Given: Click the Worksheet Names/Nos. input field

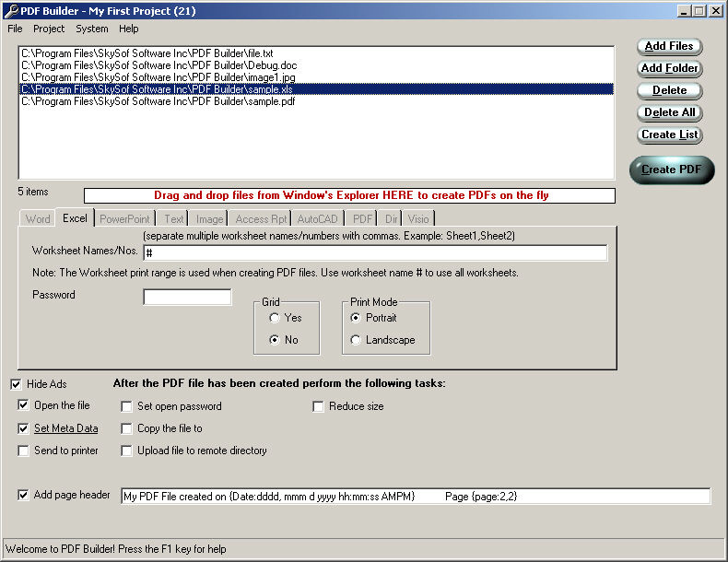Looking at the screenshot, I should (x=375, y=253).
